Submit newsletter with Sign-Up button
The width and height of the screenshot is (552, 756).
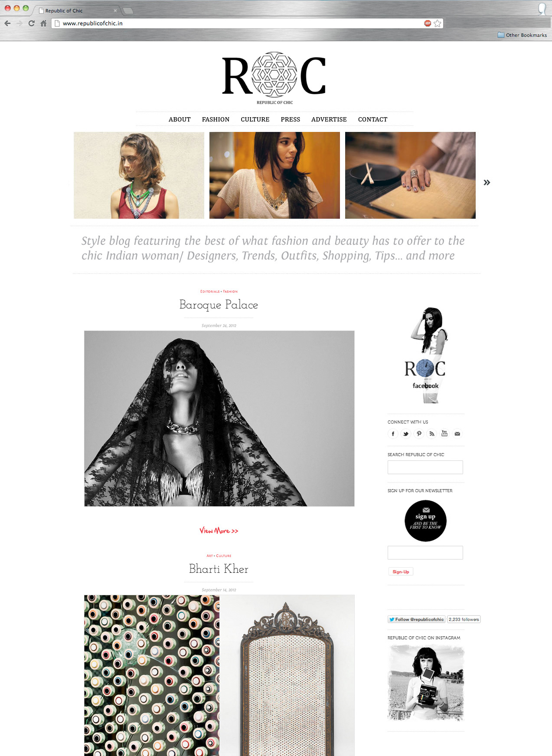tap(401, 572)
